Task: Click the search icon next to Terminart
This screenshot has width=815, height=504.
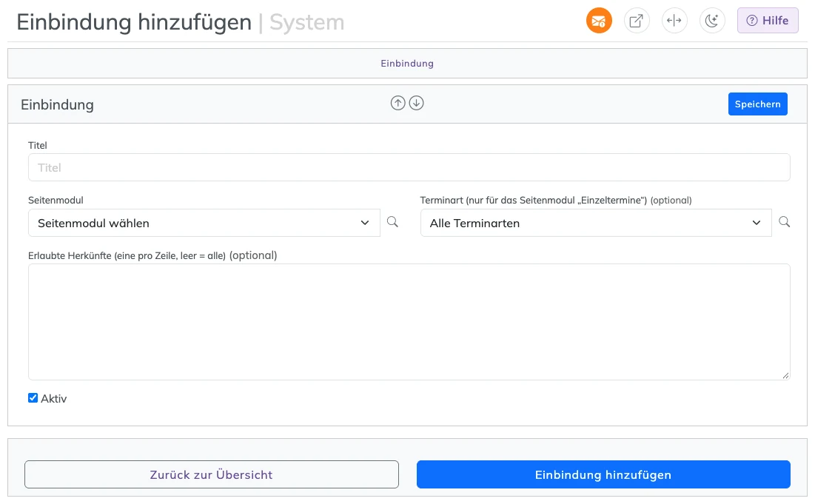Action: point(785,222)
